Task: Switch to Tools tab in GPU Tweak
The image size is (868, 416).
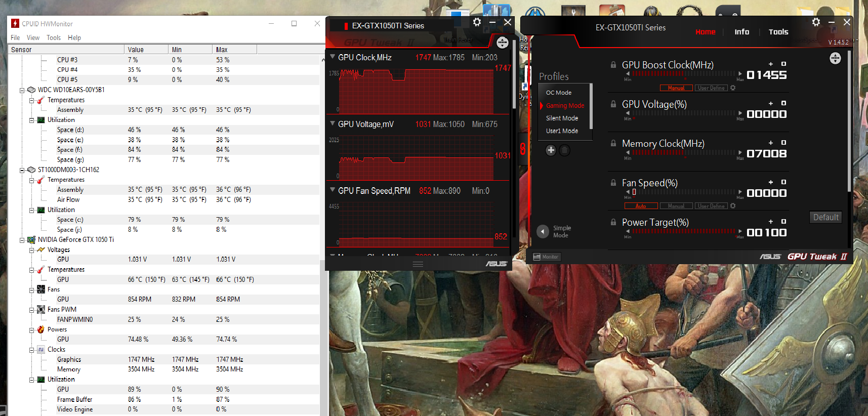Action: pyautogui.click(x=778, y=32)
